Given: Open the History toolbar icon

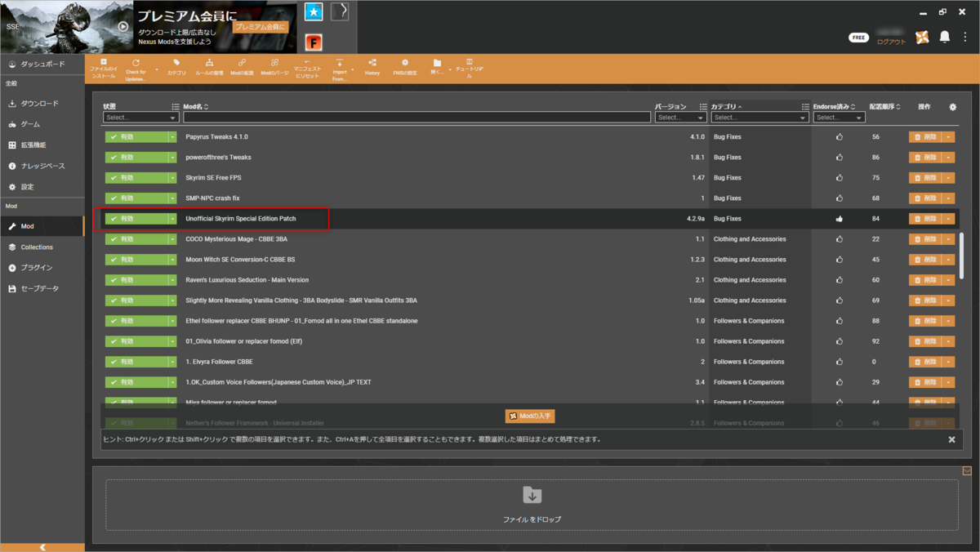Looking at the screenshot, I should (372, 62).
